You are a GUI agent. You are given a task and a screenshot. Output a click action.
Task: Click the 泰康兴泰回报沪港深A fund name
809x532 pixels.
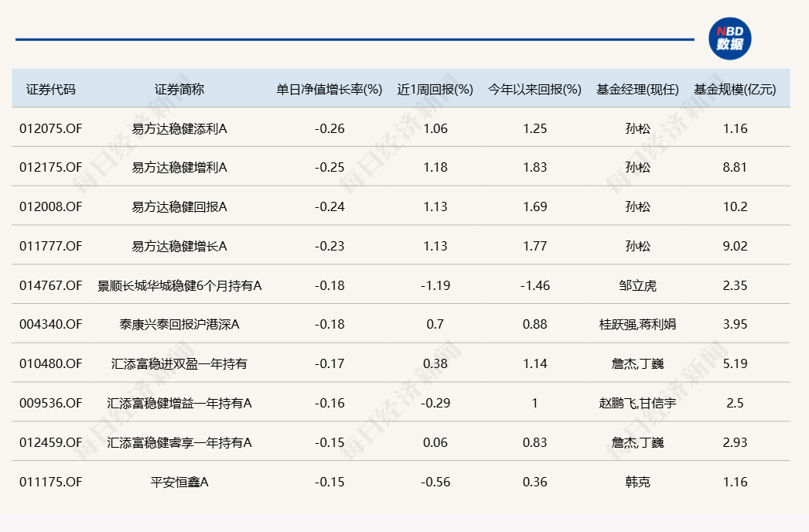[x=179, y=324]
